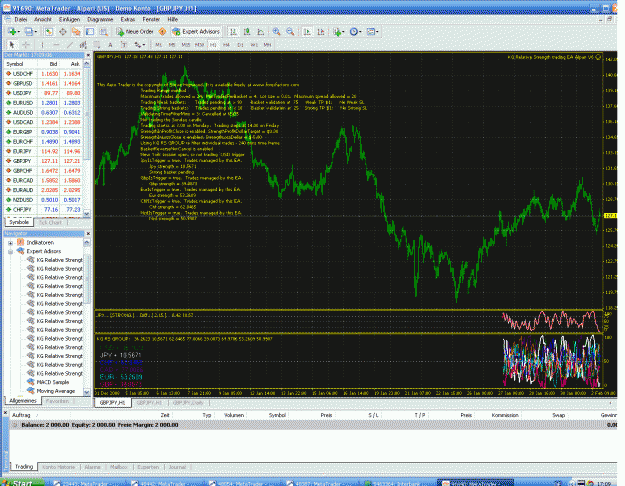This screenshot has height=486, width=625.
Task: Toggle chart Auto Scroll
Action: (x=307, y=31)
